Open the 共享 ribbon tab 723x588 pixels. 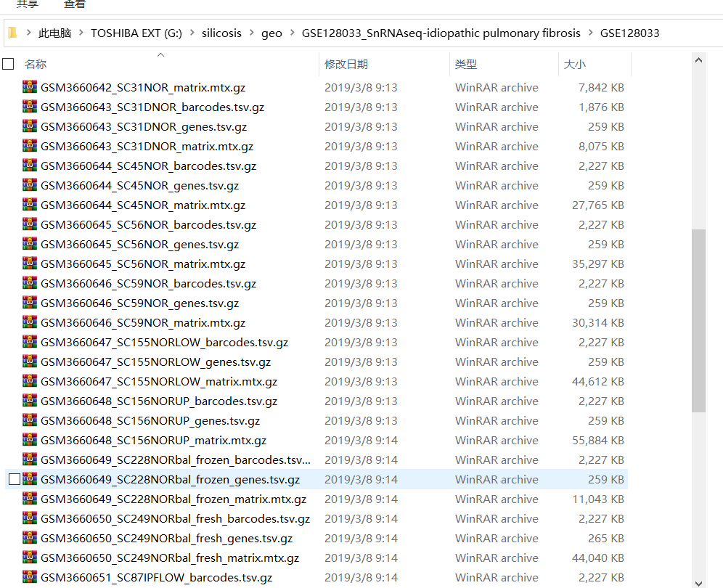point(27,4)
